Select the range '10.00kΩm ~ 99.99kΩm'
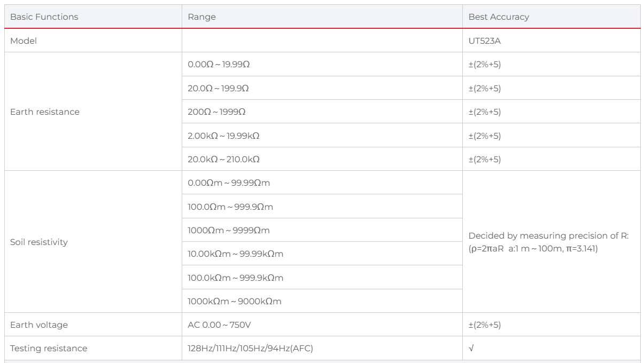Viewport: 644px width, 363px height. [x=235, y=254]
